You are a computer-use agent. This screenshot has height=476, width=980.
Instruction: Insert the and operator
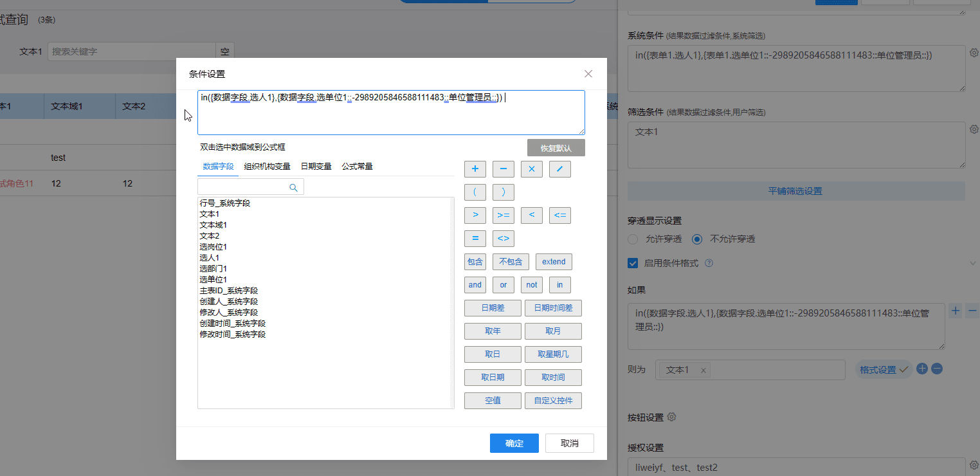click(475, 285)
